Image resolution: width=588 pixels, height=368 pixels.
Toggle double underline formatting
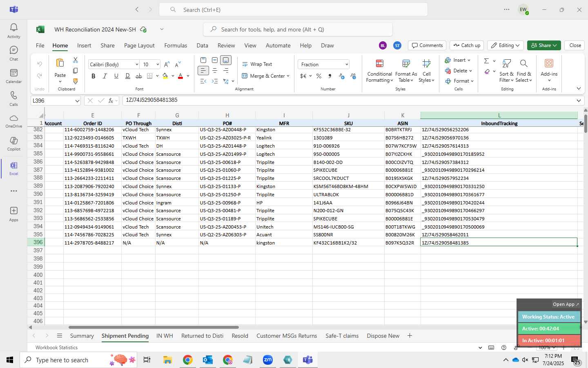pyautogui.click(x=128, y=76)
